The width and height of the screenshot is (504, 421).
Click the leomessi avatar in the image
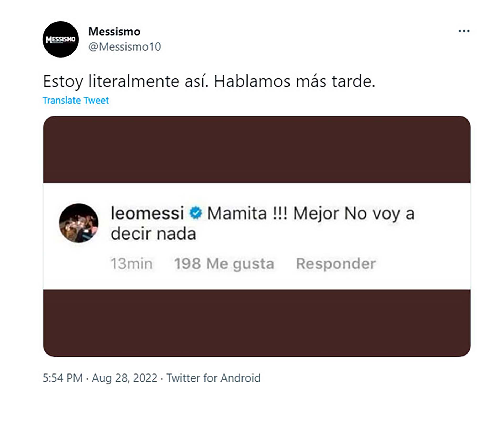(78, 223)
